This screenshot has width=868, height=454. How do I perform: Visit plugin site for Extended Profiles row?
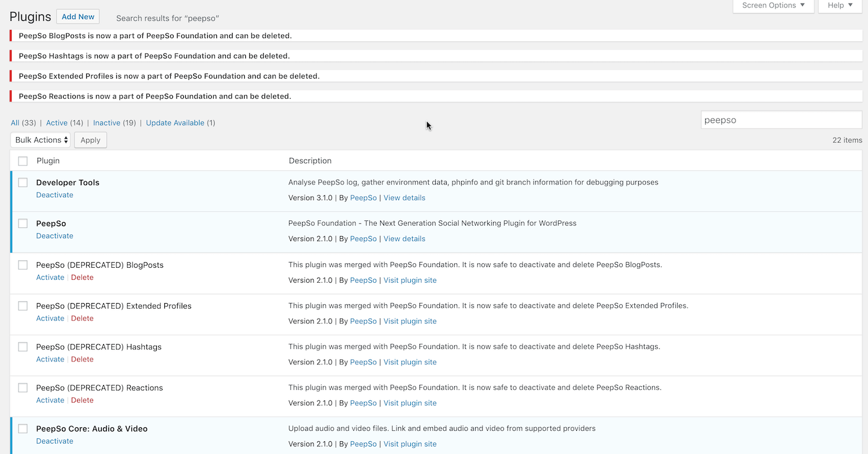pos(410,321)
